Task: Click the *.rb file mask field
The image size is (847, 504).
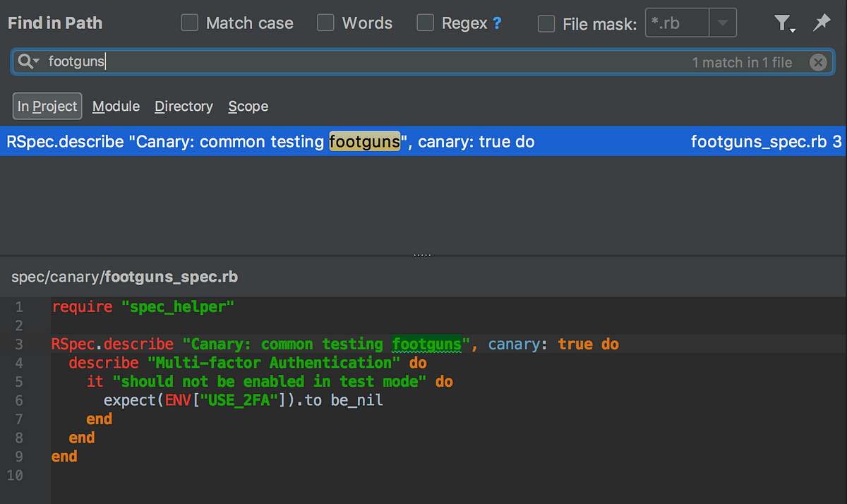Action: (677, 23)
